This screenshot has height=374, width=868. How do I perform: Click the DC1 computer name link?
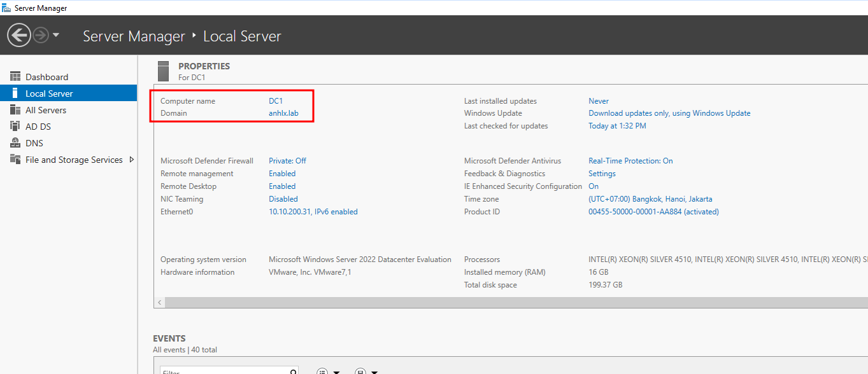click(275, 101)
